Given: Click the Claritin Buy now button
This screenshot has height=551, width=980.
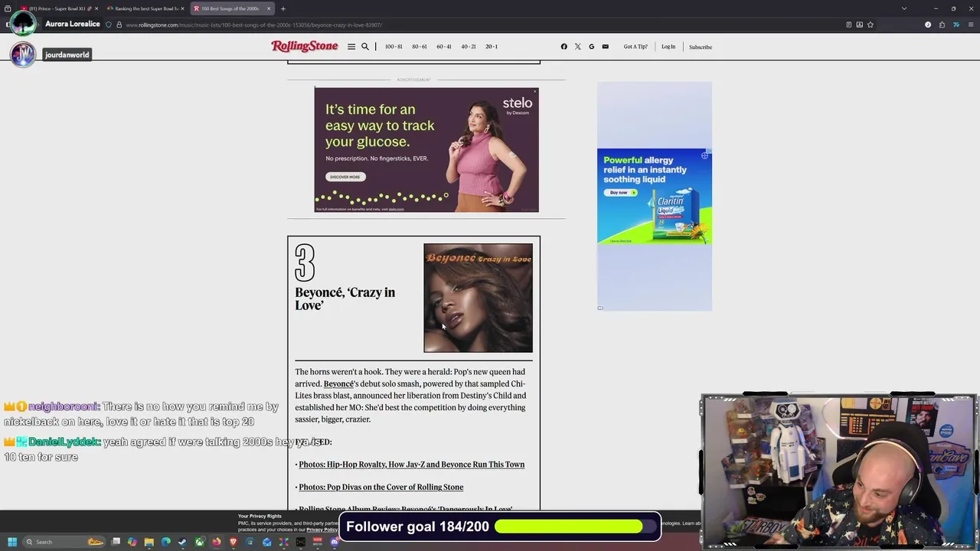Looking at the screenshot, I should [621, 192].
